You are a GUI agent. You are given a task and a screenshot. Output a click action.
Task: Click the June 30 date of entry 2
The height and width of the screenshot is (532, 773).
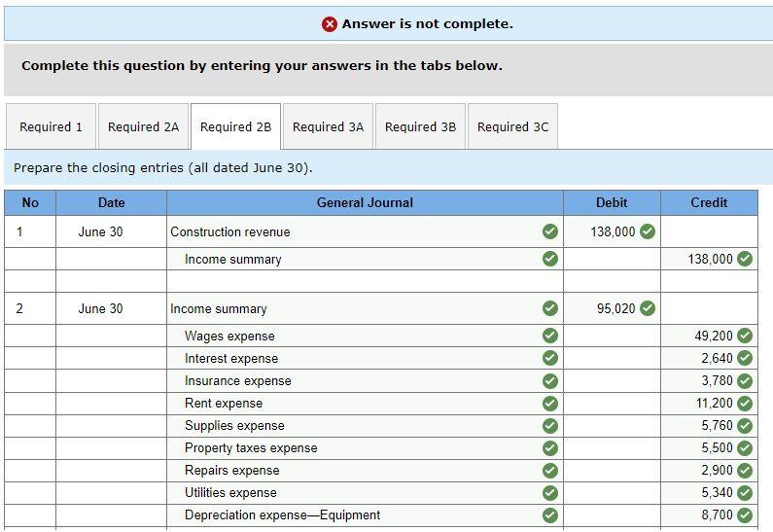[x=100, y=308]
